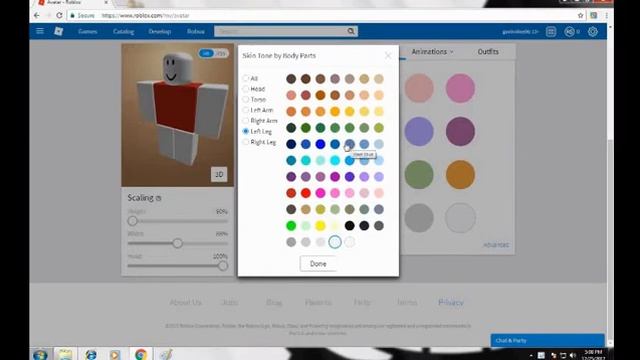
Task: Open the Windows Start button
Action: 40,354
